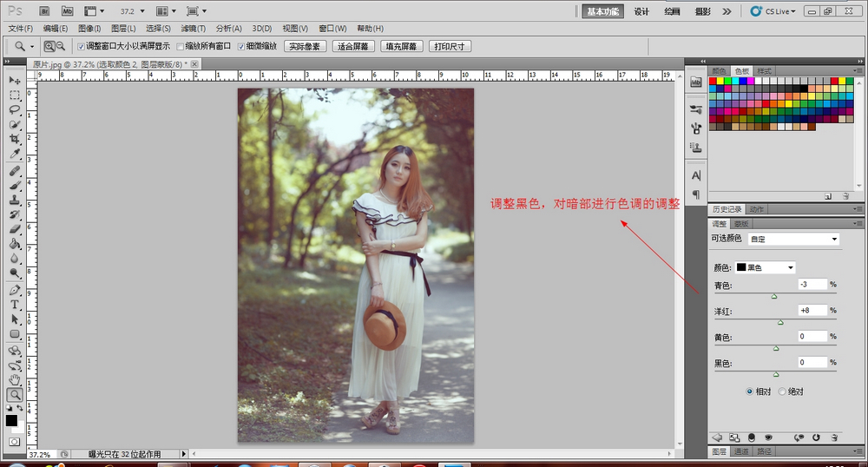Open the swatches panel options menu
868x467 pixels.
point(858,71)
